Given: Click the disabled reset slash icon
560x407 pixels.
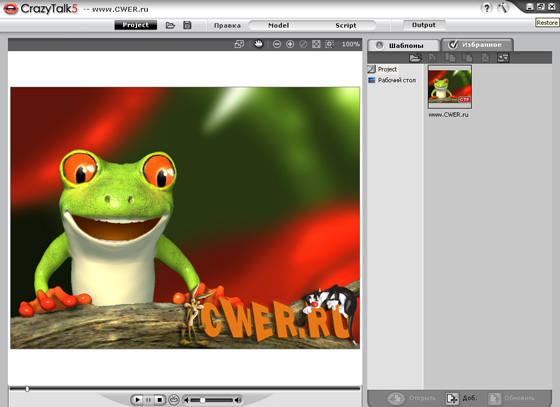Looking at the screenshot, I should point(303,44).
